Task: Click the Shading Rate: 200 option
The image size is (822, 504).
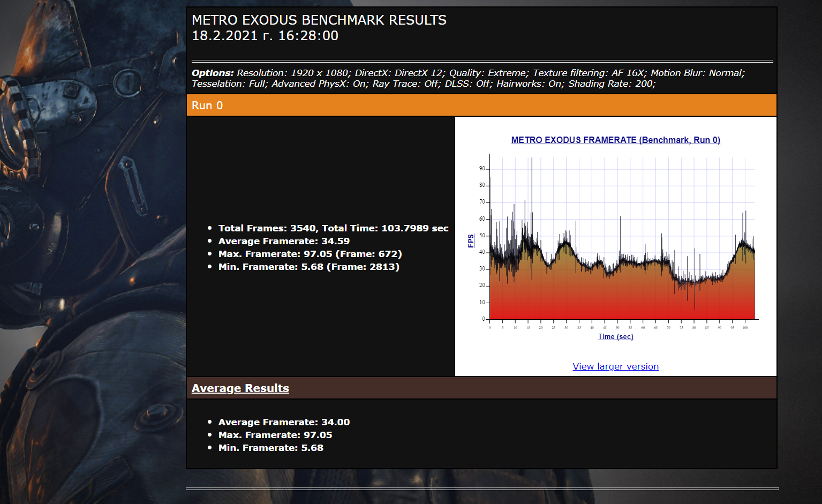Action: click(x=612, y=84)
